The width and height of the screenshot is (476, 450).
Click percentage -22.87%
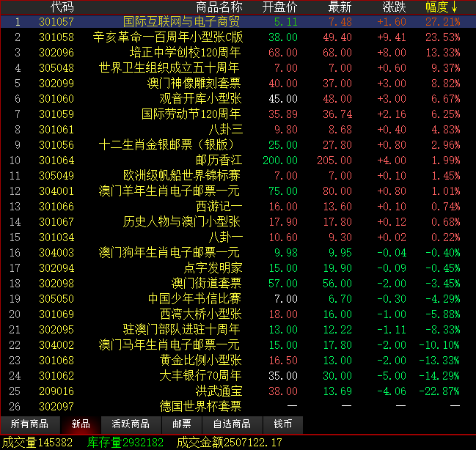click(439, 391)
